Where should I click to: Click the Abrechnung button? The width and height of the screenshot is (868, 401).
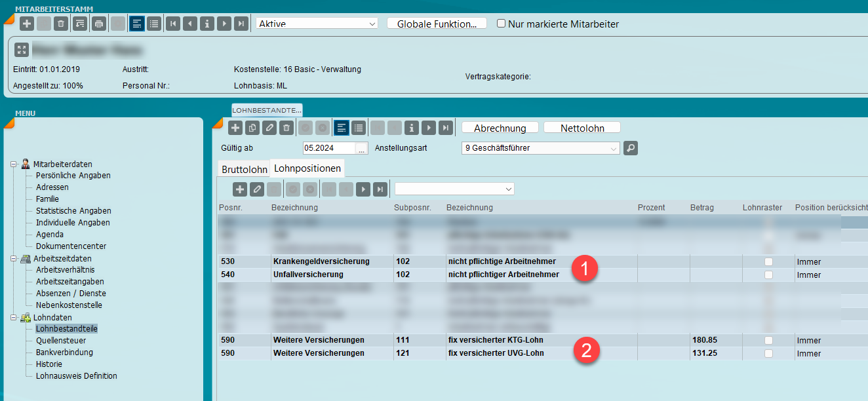500,128
